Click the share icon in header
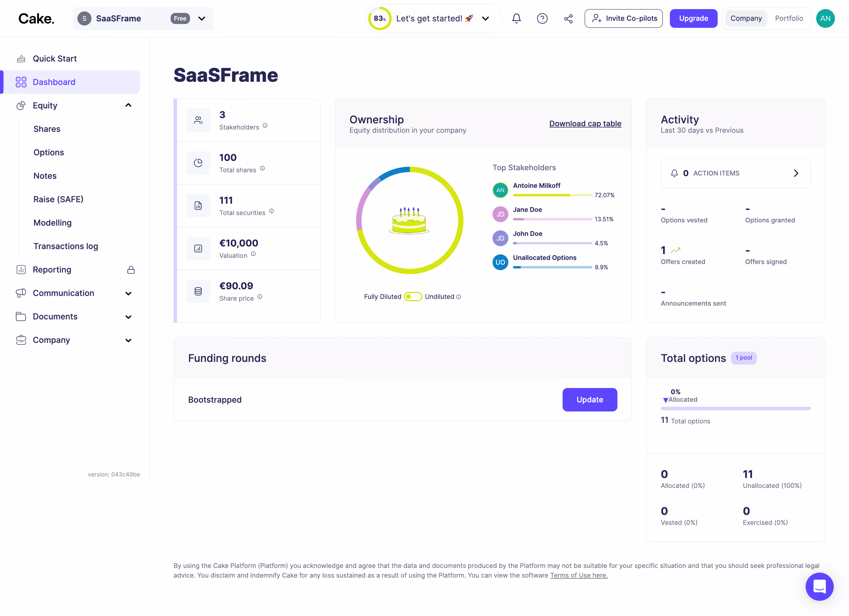This screenshot has width=849, height=616. [568, 18]
